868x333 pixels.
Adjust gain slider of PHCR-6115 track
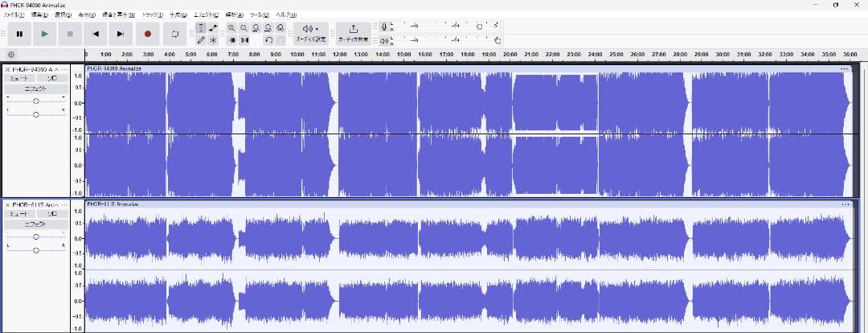36,236
